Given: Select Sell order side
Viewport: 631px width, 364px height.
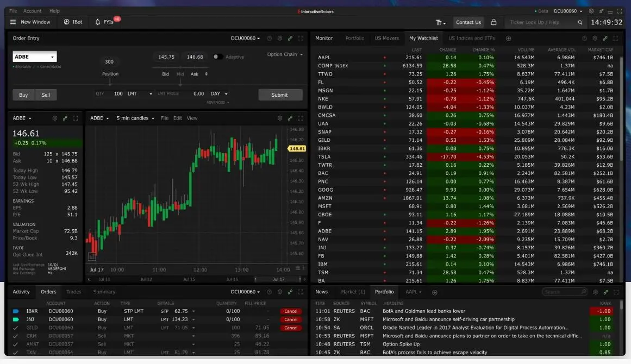Looking at the screenshot, I should pos(46,95).
